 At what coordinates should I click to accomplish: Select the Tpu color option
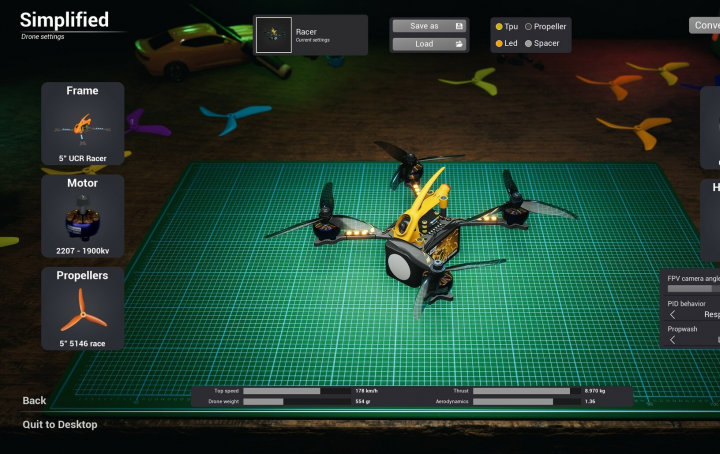[500, 27]
